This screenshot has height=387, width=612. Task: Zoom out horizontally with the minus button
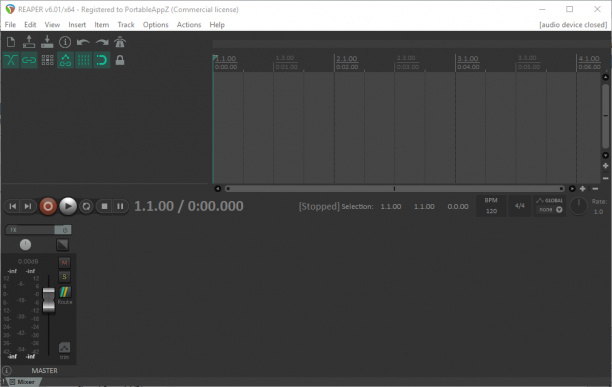pyautogui.click(x=595, y=189)
